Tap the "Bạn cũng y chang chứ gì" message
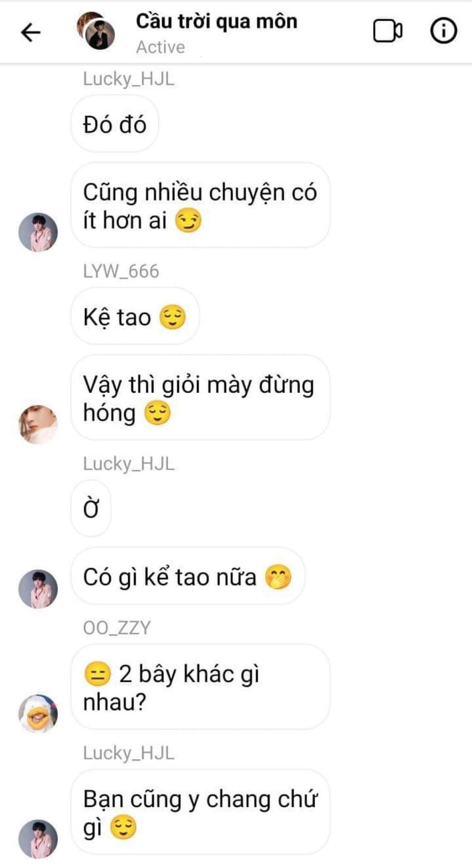 [x=200, y=812]
